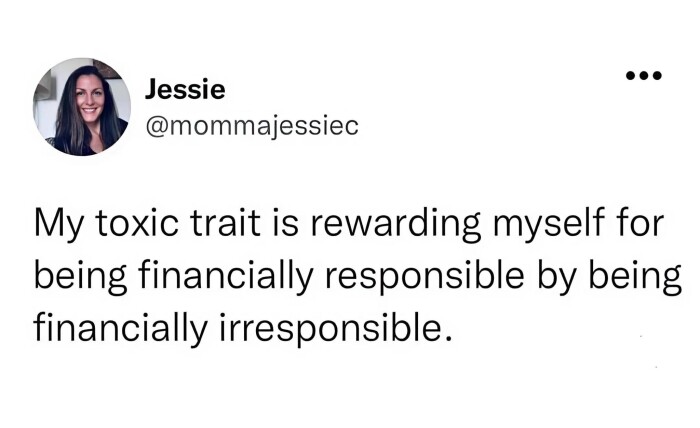Open the display name Jessie
This screenshot has height=428, width=700.
[186, 89]
